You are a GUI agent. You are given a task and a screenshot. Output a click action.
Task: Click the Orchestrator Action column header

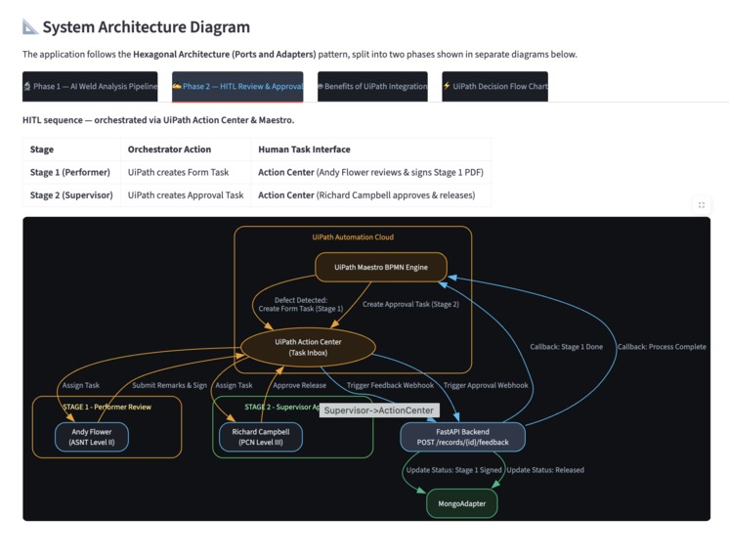coord(186,150)
